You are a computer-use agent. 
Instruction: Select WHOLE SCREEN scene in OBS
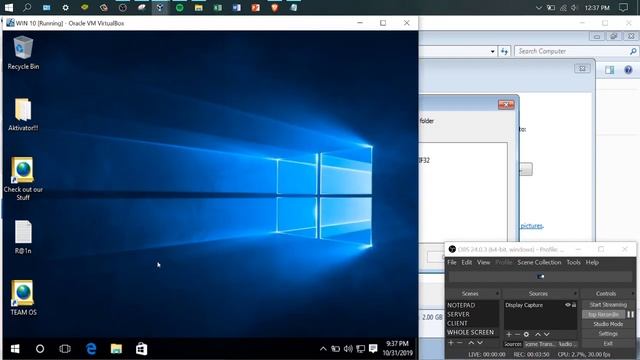tap(472, 332)
